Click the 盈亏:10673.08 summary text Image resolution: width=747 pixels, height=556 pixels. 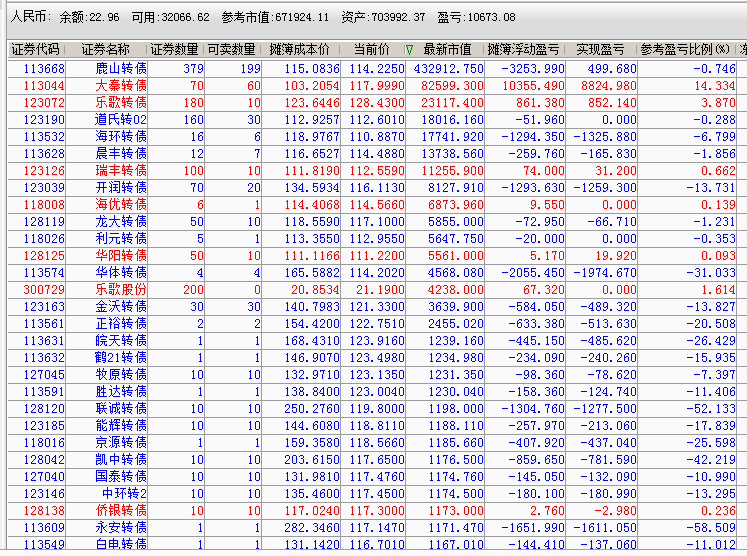click(x=476, y=18)
